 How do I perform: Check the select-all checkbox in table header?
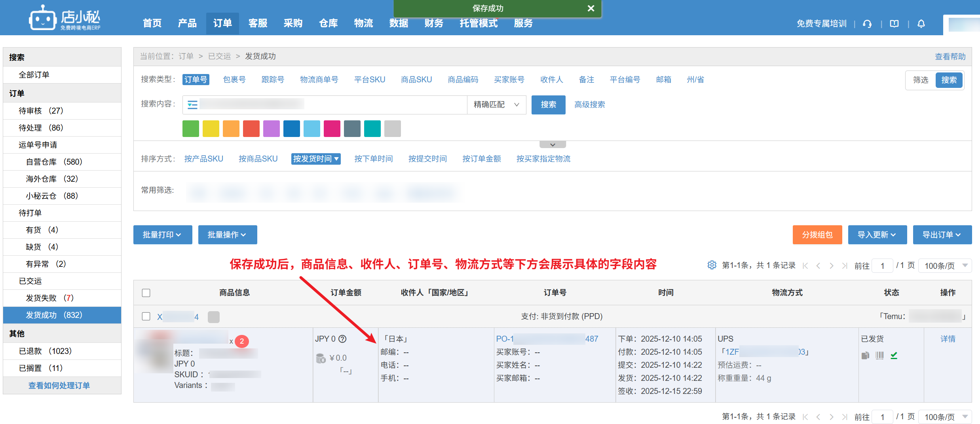tap(146, 293)
